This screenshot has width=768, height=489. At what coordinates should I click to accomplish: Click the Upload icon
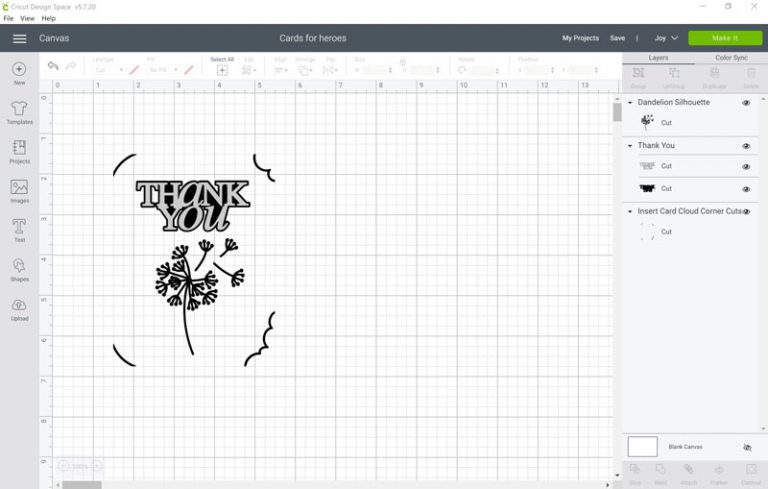(19, 308)
